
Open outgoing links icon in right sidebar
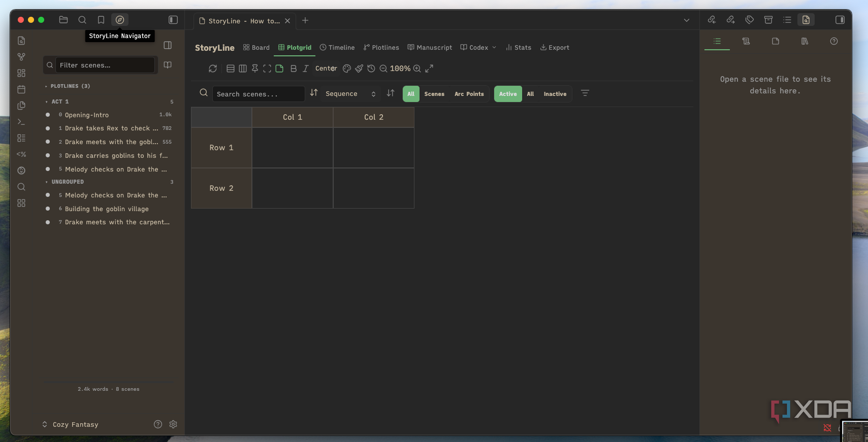pyautogui.click(x=730, y=20)
